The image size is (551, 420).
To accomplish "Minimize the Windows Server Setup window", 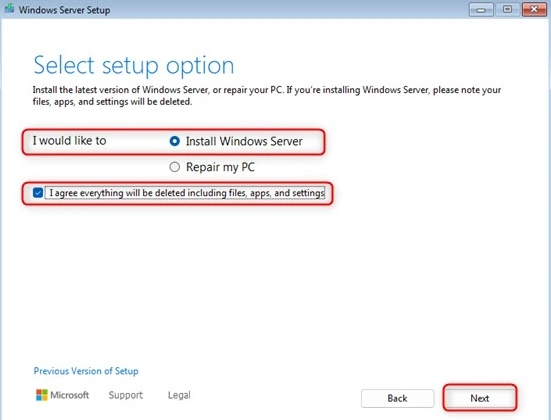I will [x=481, y=9].
